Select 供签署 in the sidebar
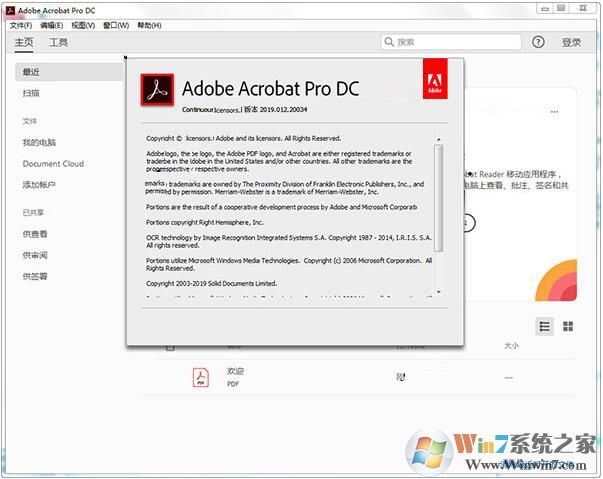The image size is (603, 479). pos(35,276)
